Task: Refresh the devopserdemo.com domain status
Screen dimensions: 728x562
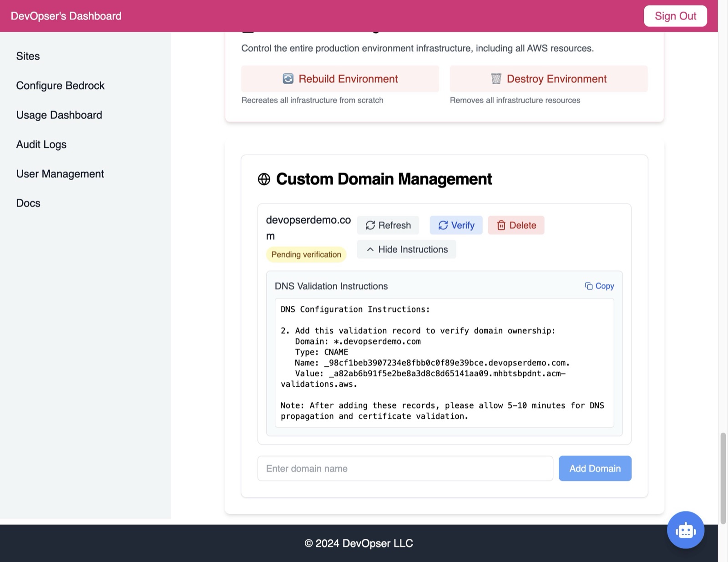Action: tap(388, 225)
